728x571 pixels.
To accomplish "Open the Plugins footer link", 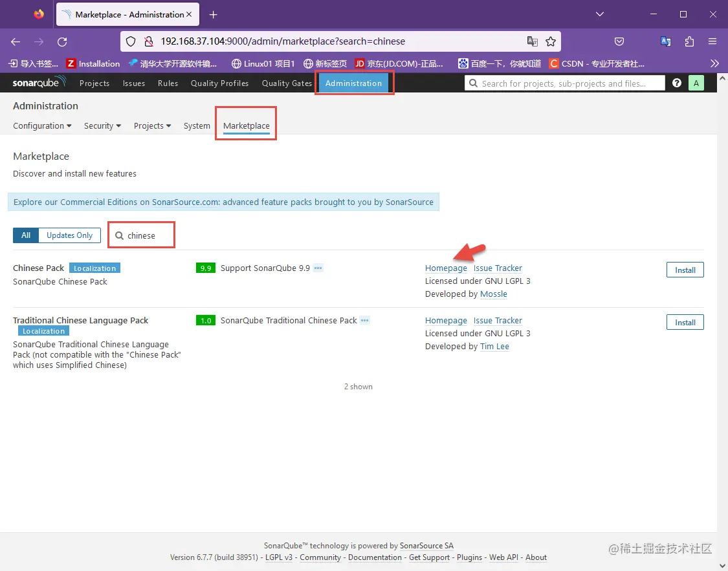I will click(x=469, y=557).
